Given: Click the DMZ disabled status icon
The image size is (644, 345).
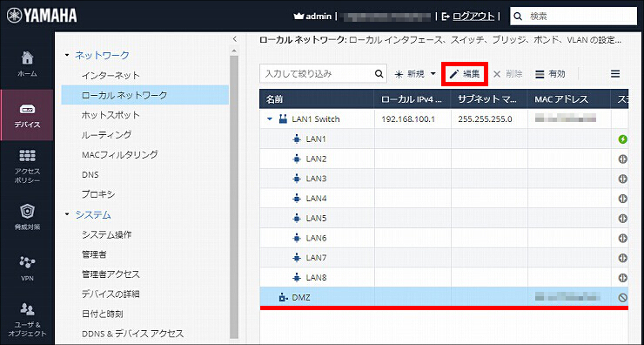Looking at the screenshot, I should tap(622, 297).
